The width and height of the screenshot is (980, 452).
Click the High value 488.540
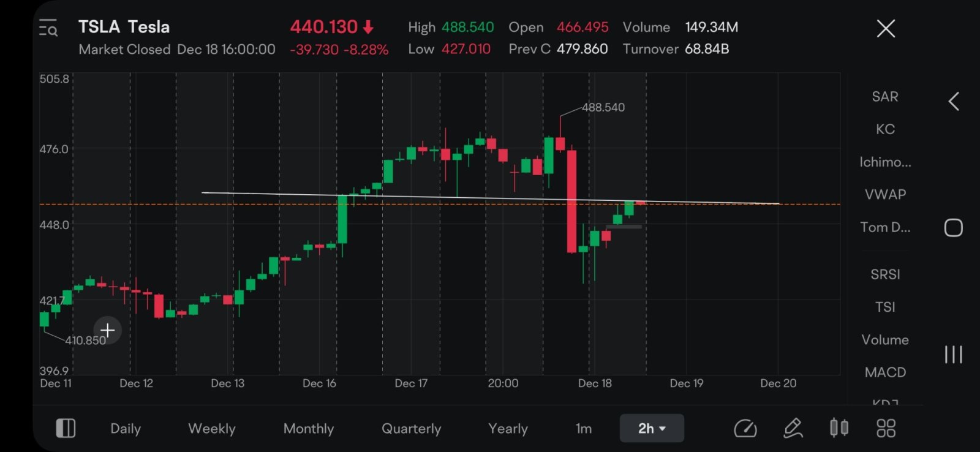(468, 28)
